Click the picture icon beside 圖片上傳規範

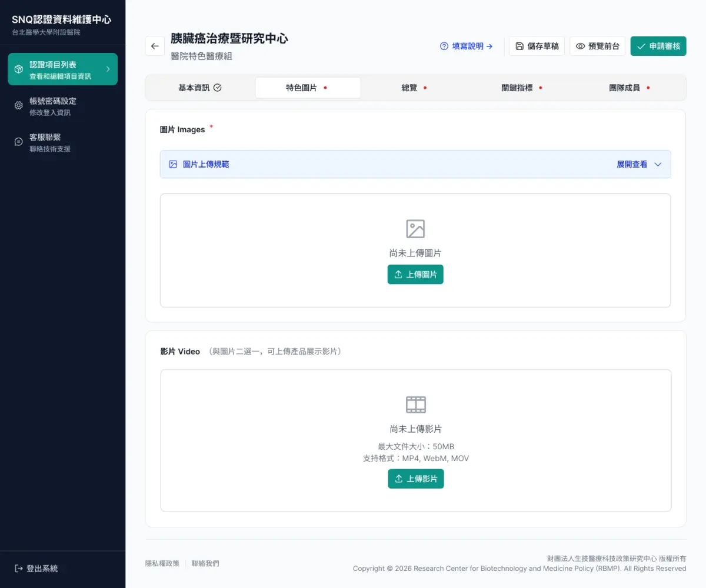(x=172, y=164)
